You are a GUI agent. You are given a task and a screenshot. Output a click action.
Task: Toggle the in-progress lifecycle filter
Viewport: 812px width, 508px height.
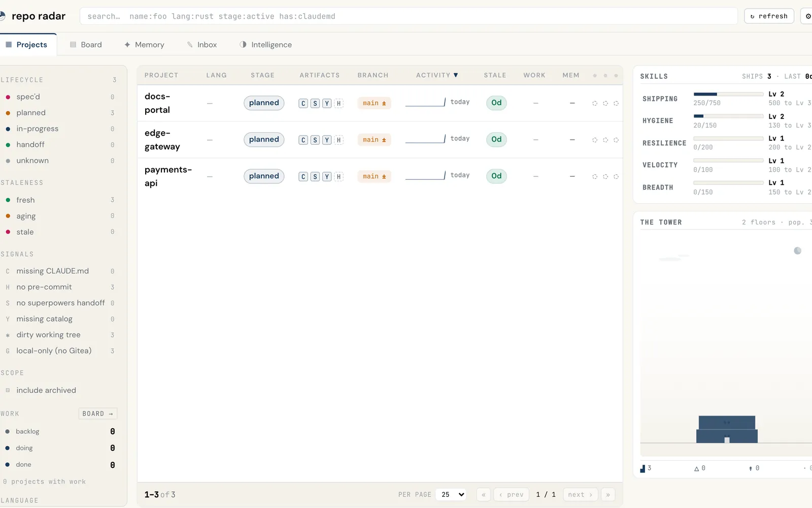pyautogui.click(x=60, y=129)
